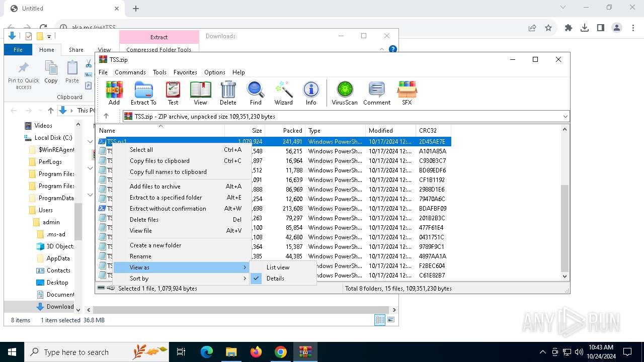Open WinRAR Commands menu
644x362 pixels.
[130, 72]
